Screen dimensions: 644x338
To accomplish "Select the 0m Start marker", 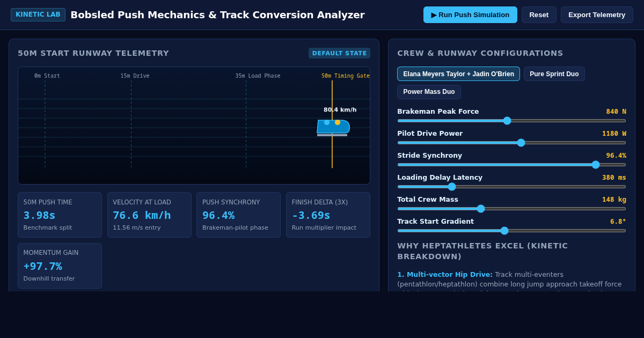I will [x=47, y=76].
